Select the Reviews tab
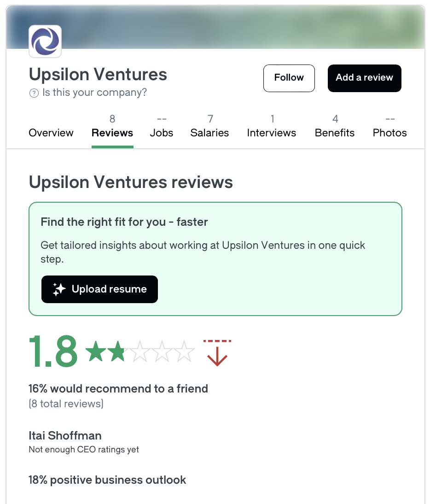430x504 pixels. (x=112, y=127)
